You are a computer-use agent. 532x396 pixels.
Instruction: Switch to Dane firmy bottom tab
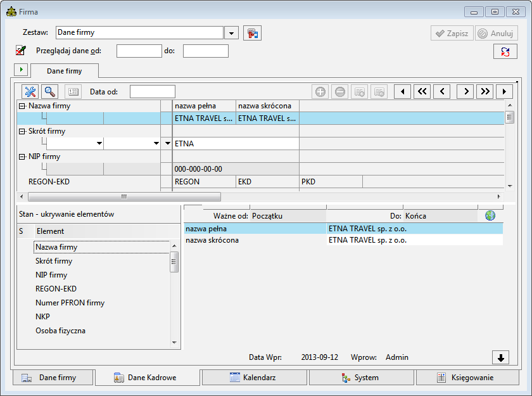pos(53,378)
